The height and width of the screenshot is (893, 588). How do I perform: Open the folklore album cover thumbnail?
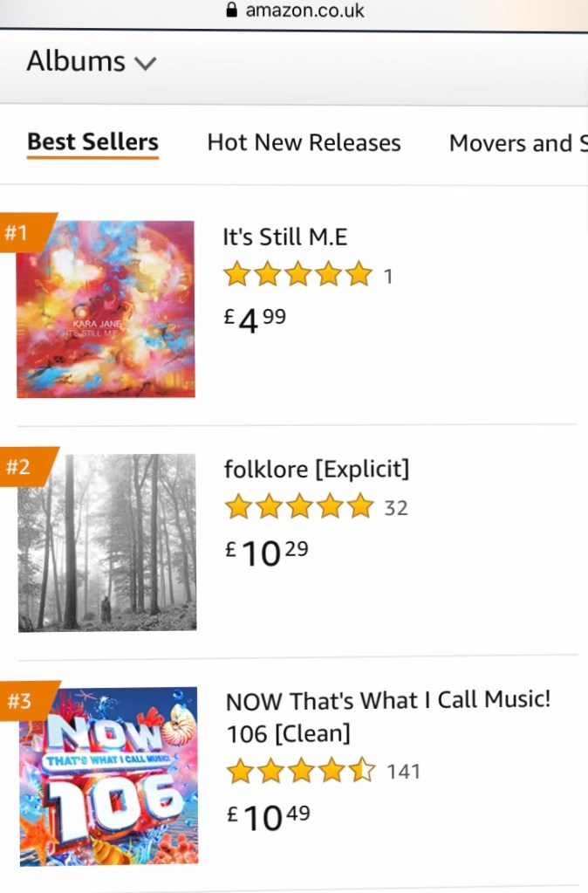(107, 542)
